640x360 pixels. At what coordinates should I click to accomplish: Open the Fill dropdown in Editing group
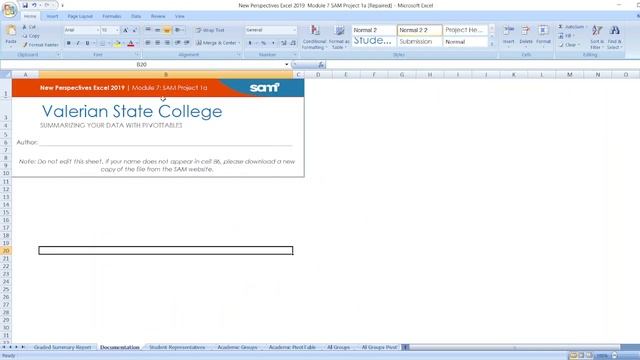pyautogui.click(x=567, y=36)
